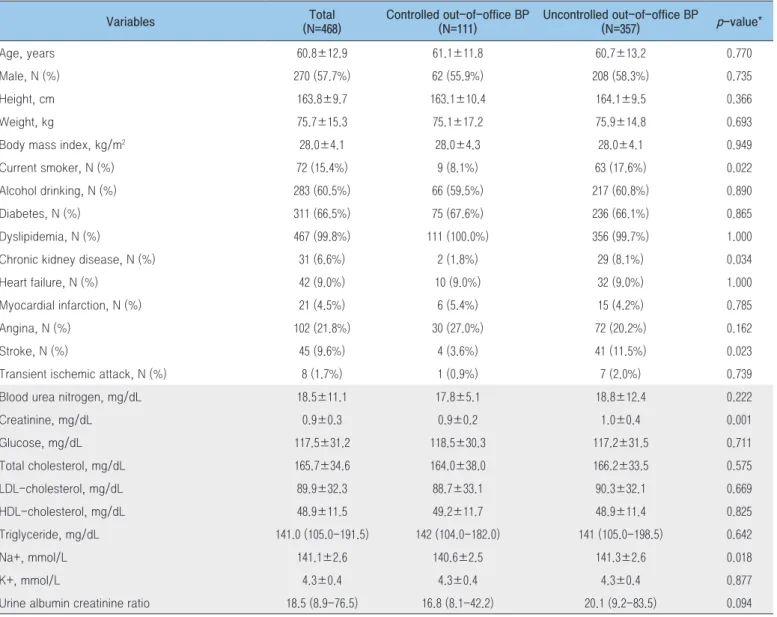Image resolution: width=777 pixels, height=617 pixels.
Task: Select the 'Transient ischemic attack, N (%)' label
Action: click(83, 374)
